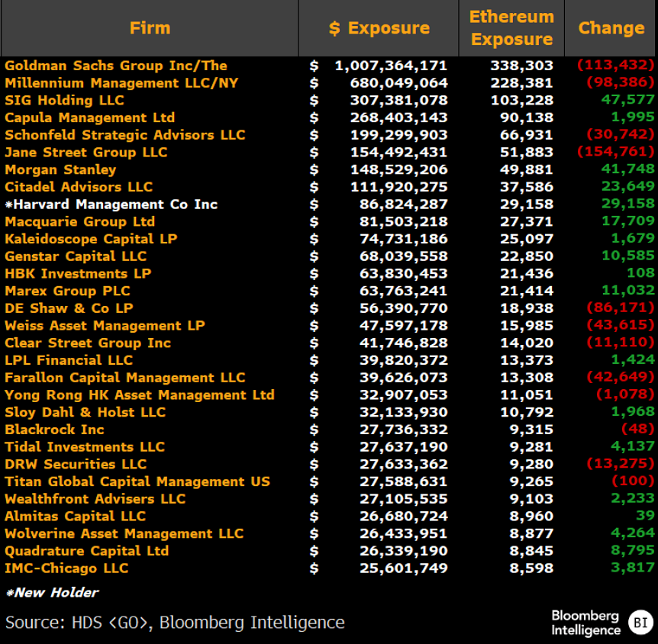Viewport: 658px width, 644px height.
Task: Click the dollar sign in Goldman Sachs row
Action: 314,66
